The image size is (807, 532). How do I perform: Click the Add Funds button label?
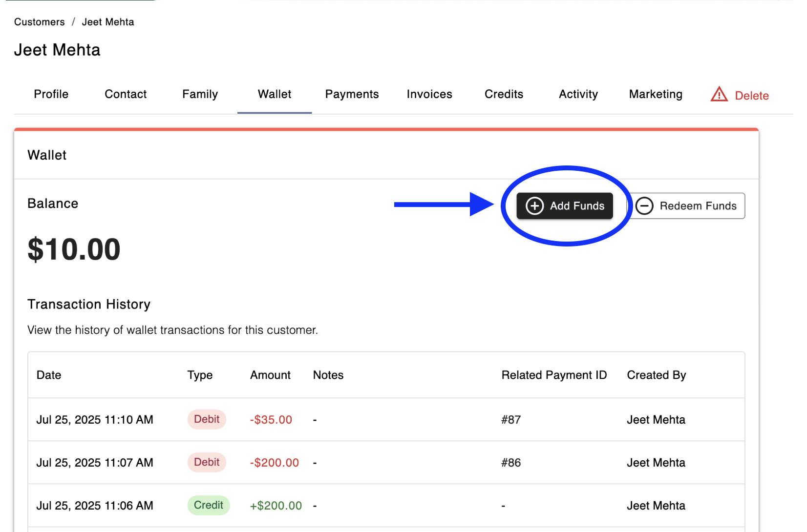(x=577, y=206)
